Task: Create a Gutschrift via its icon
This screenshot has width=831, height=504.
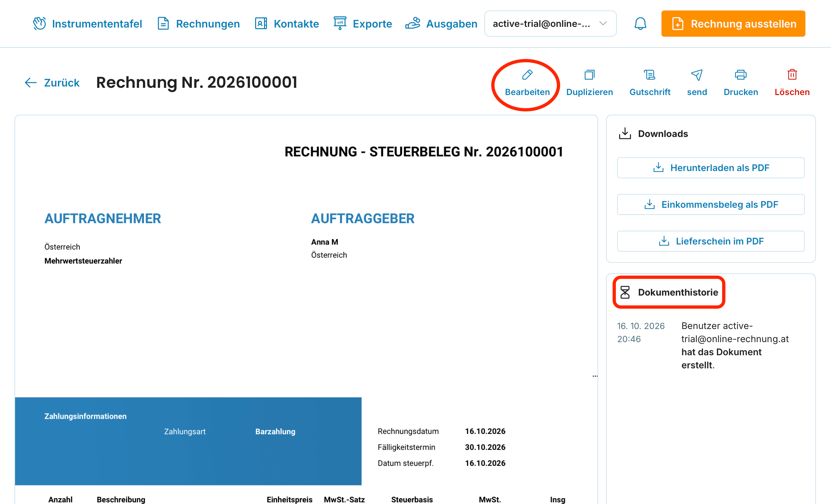Action: [x=650, y=74]
